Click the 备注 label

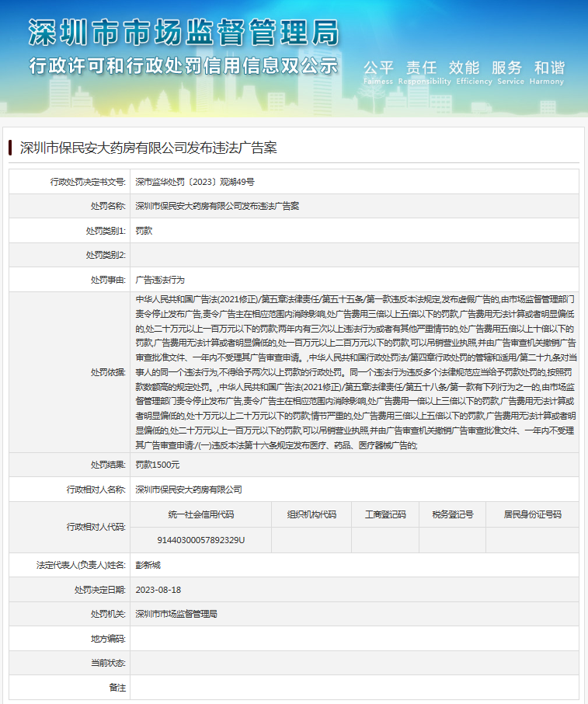(x=117, y=688)
